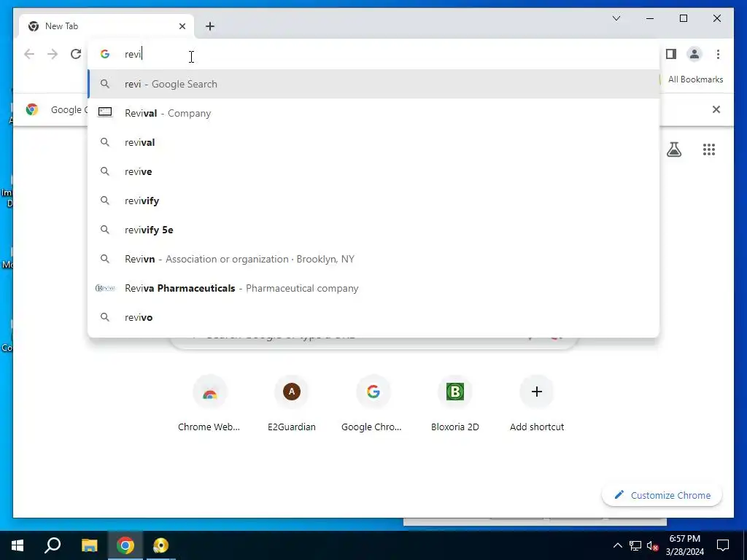Show hidden system tray icons
Image resolution: width=747 pixels, height=560 pixels.
pyautogui.click(x=617, y=545)
